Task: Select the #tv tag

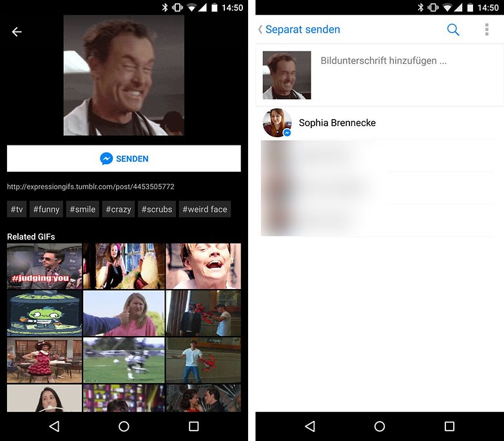Action: tap(17, 209)
